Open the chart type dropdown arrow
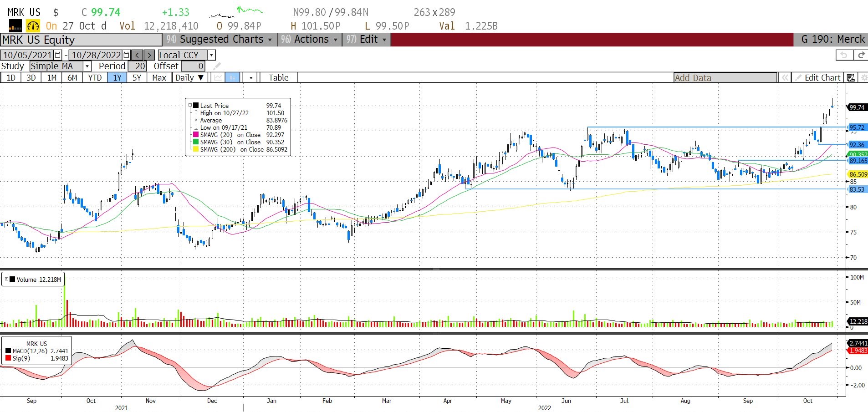This screenshot has height=412, width=868. click(x=251, y=77)
